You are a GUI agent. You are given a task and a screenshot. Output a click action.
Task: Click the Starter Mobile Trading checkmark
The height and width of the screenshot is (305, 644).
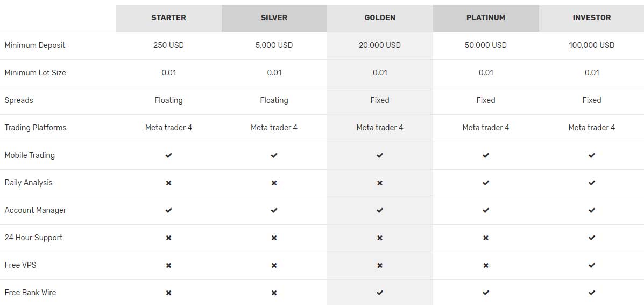[x=168, y=155]
